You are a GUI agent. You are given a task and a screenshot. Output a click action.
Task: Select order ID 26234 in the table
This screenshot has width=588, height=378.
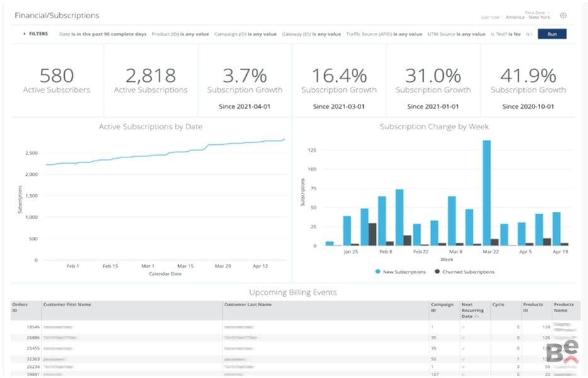(33, 367)
